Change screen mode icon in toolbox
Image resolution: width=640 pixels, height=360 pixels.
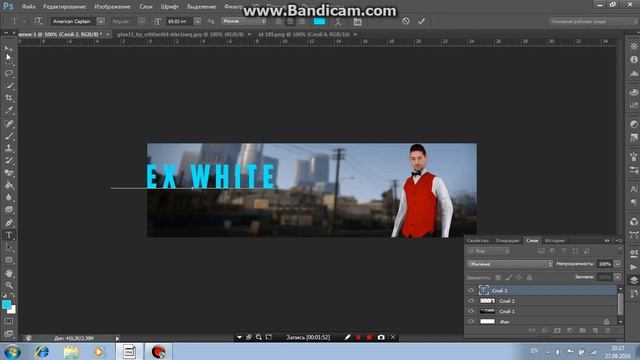pyautogui.click(x=9, y=333)
